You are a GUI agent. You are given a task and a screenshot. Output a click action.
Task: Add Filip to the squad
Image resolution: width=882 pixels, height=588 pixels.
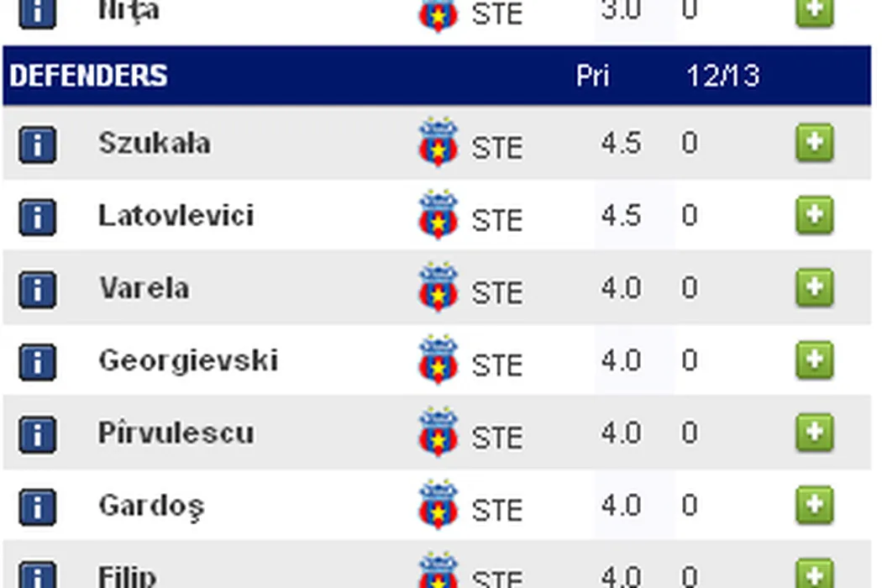click(x=814, y=573)
